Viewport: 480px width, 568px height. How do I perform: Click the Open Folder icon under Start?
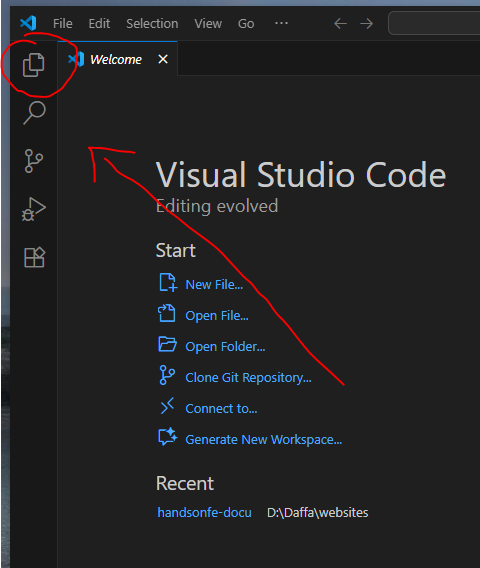(167, 344)
